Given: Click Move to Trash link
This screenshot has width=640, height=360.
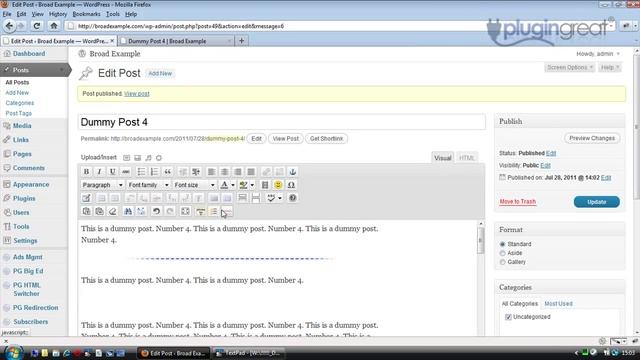Looking at the screenshot, I should click(518, 202).
